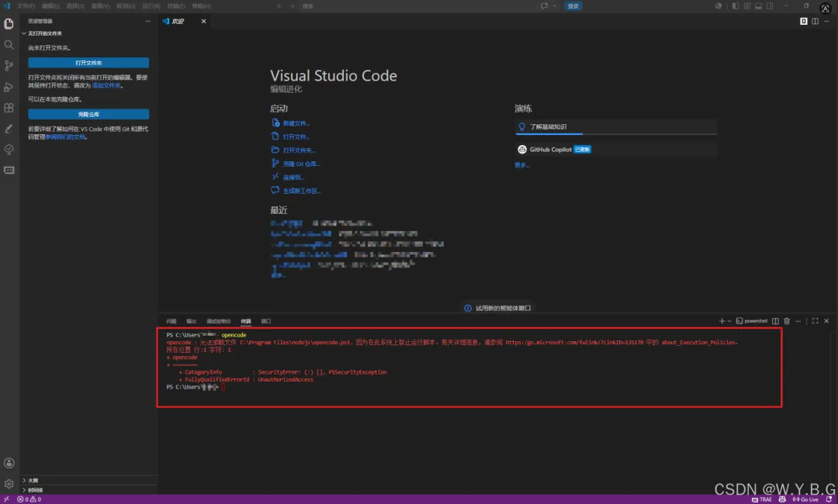Collapse the 无打开的文件夹 section
The height and width of the screenshot is (504, 838).
tap(88, 33)
